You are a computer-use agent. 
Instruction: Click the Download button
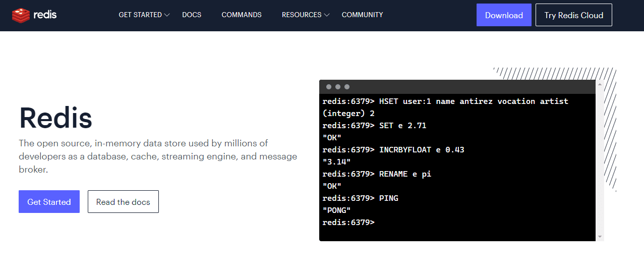(504, 15)
